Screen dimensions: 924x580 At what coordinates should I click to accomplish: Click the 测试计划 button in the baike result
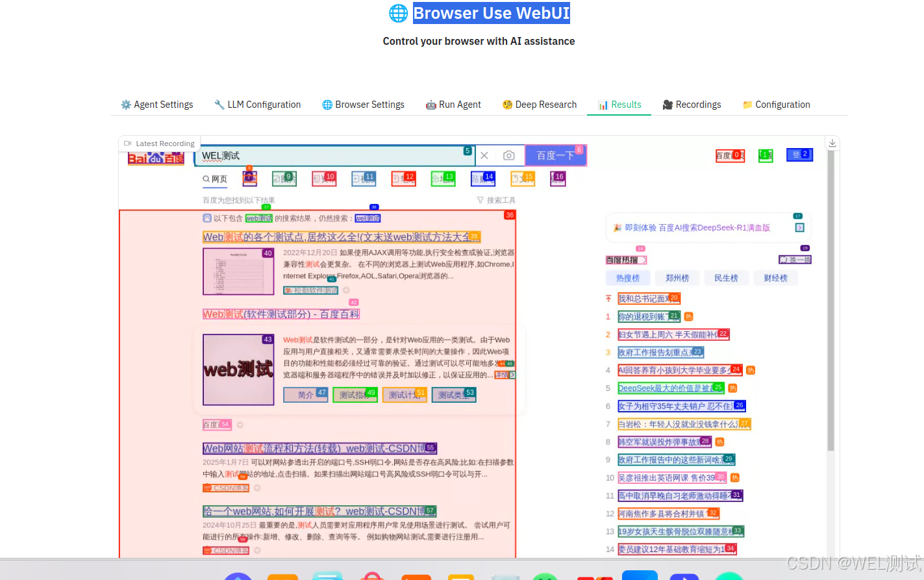[x=404, y=395]
